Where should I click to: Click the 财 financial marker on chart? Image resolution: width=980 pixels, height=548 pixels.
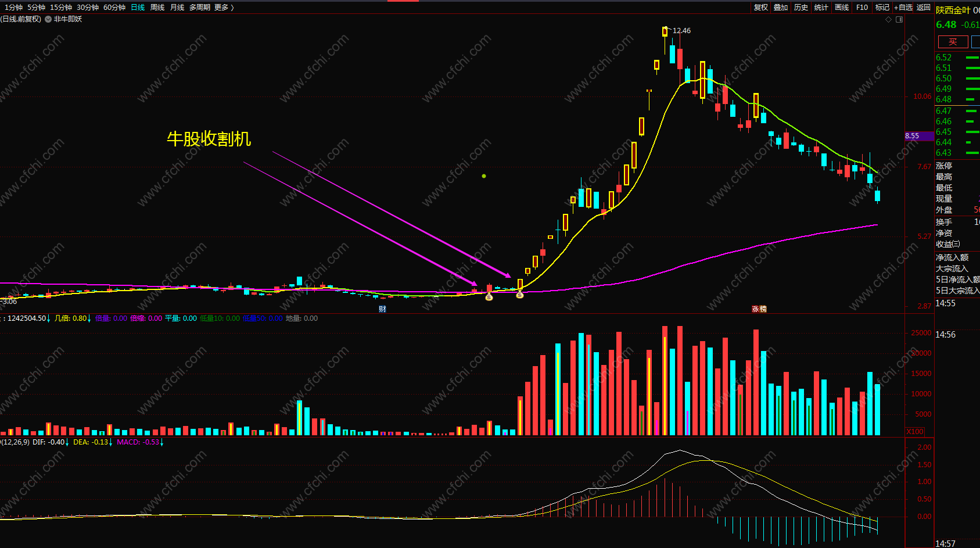[x=382, y=309]
